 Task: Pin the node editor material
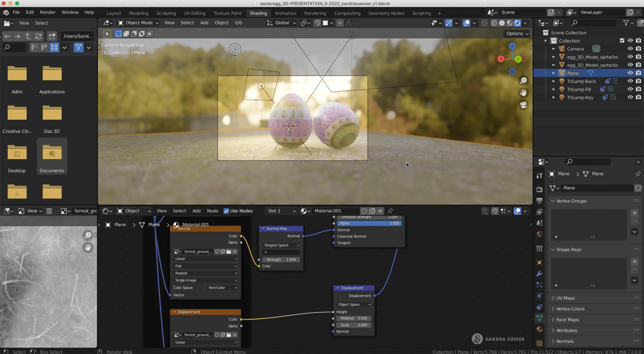(390, 211)
